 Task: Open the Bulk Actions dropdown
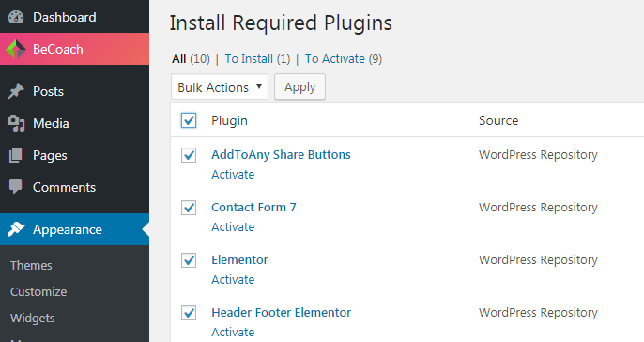click(x=220, y=86)
